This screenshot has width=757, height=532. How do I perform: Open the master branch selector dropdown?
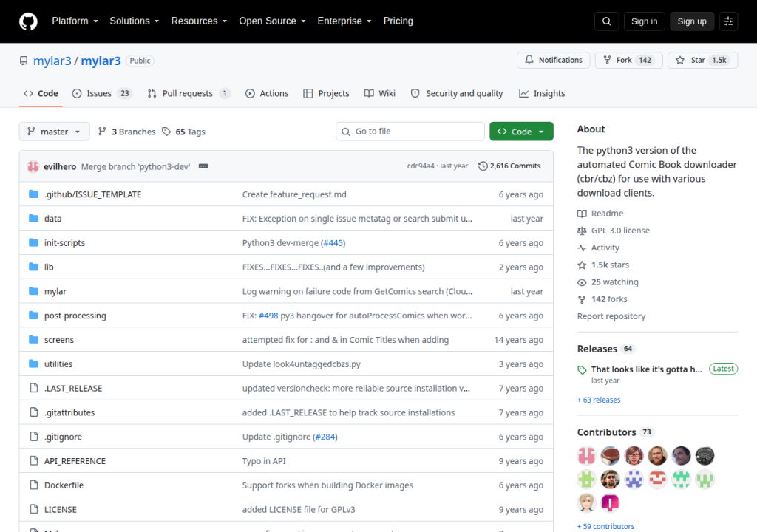(x=54, y=132)
